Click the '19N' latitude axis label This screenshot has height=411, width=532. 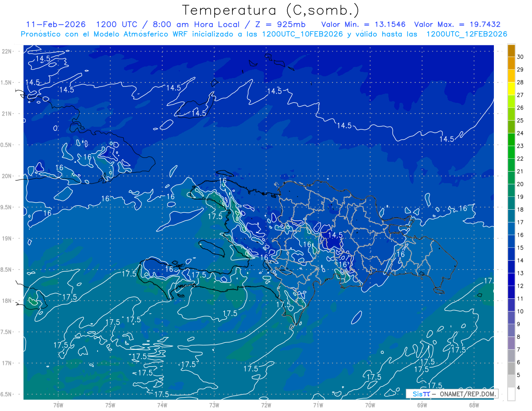click(x=7, y=238)
